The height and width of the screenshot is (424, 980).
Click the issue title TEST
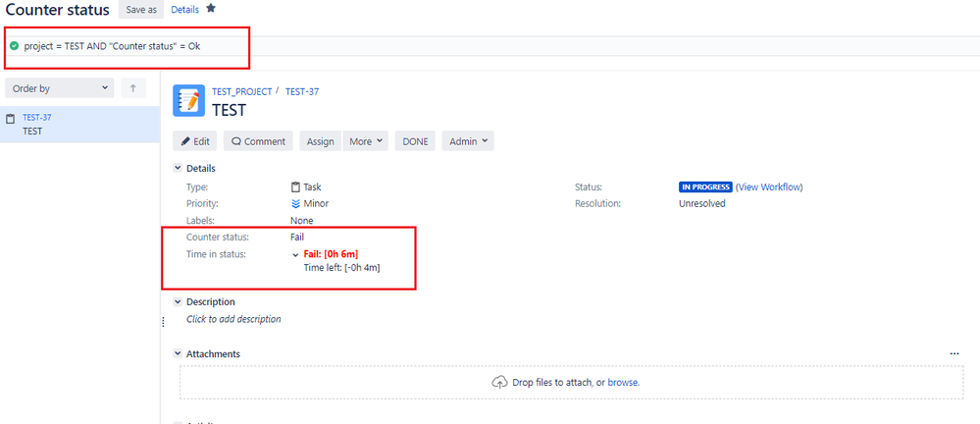point(230,110)
